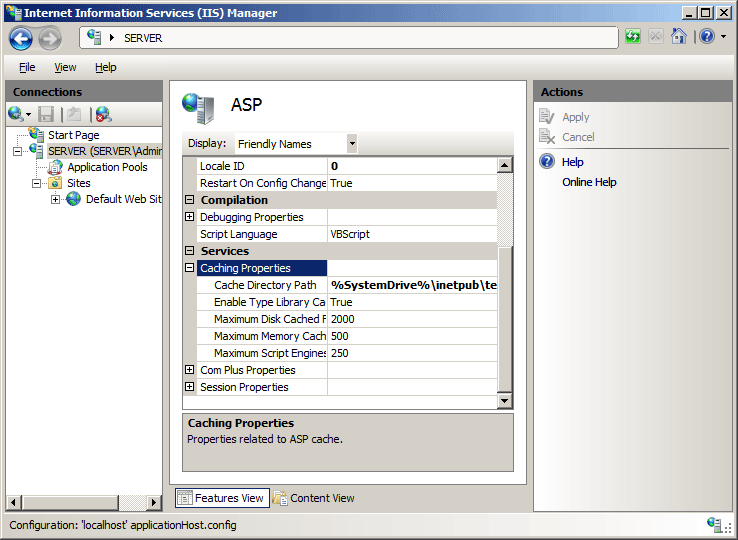The height and width of the screenshot is (540, 738).
Task: Open the View menu
Action: point(65,67)
